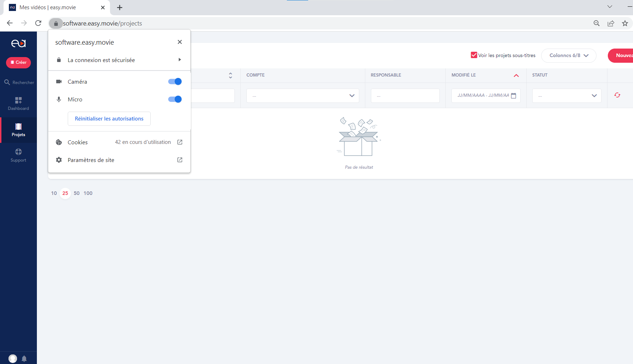Reset table filters with refresh icon
This screenshot has width=633, height=364.
click(x=617, y=95)
